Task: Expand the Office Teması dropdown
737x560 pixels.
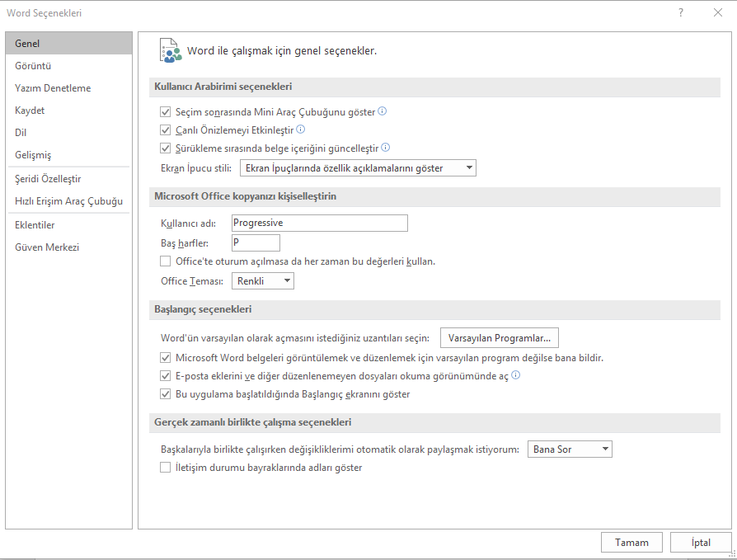Action: tap(263, 281)
